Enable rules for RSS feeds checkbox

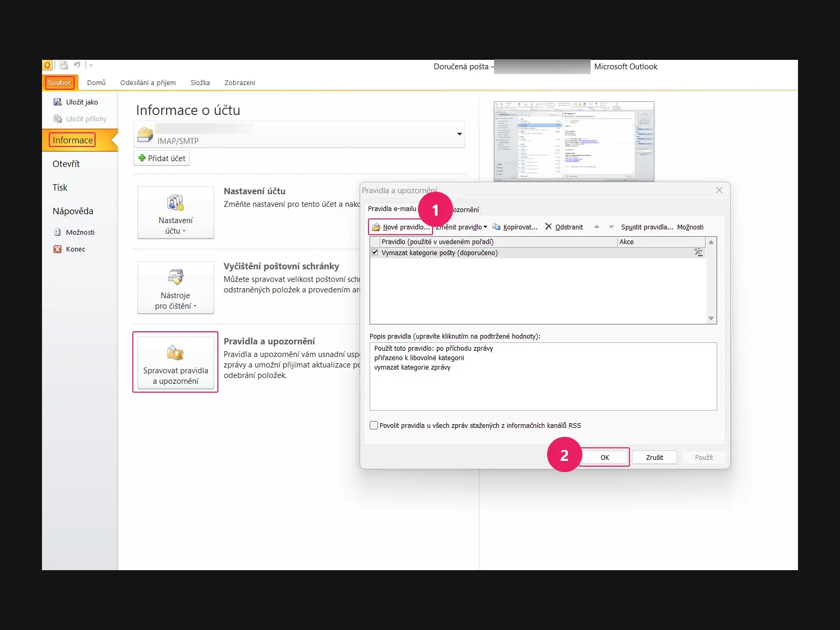[374, 425]
